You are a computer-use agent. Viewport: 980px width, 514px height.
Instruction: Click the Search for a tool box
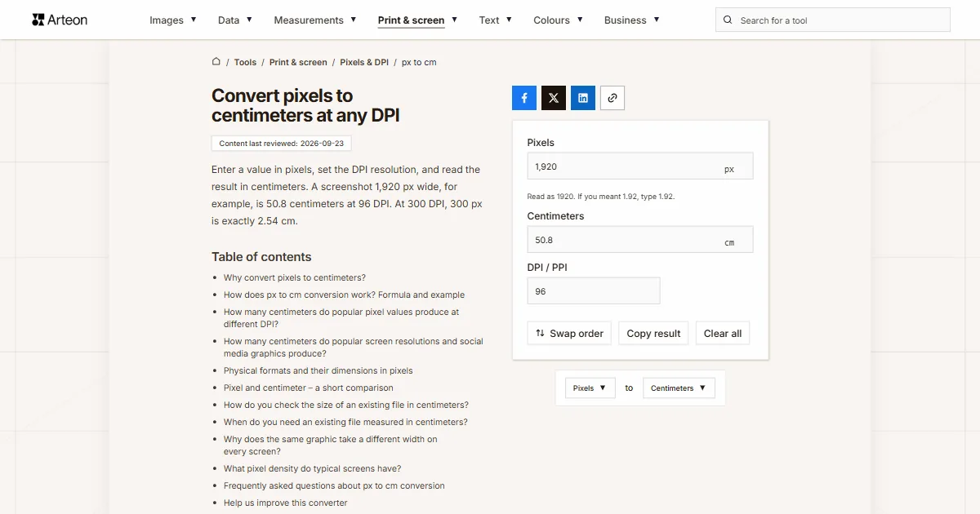[833, 20]
